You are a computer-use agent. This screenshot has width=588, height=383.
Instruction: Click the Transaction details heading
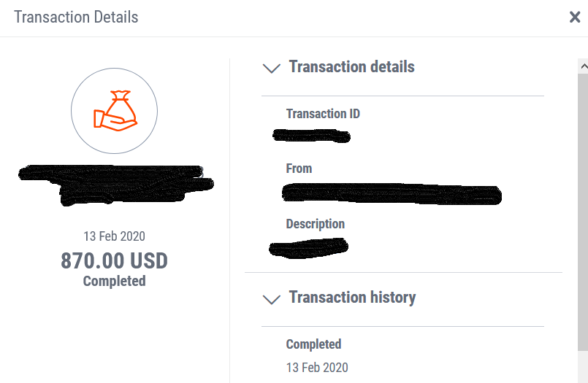(351, 66)
